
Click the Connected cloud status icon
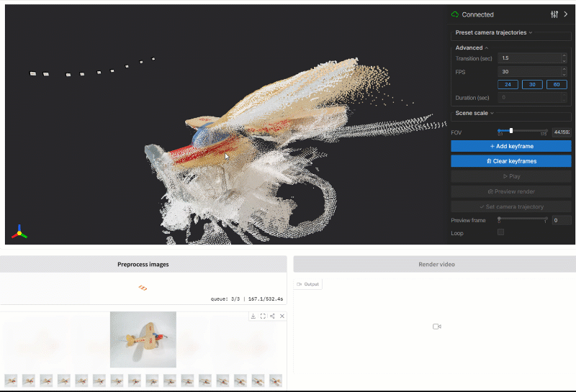pos(455,14)
